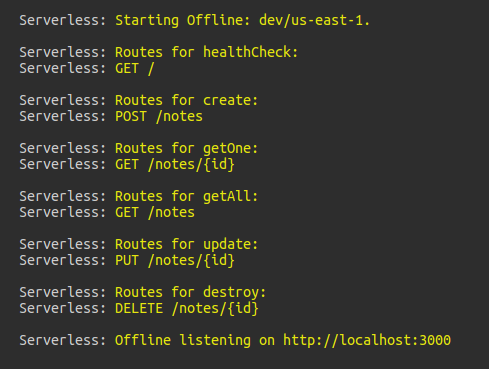Click the first 'Serverless:' prefix at top
The width and height of the screenshot is (489, 369).
[x=63, y=20]
